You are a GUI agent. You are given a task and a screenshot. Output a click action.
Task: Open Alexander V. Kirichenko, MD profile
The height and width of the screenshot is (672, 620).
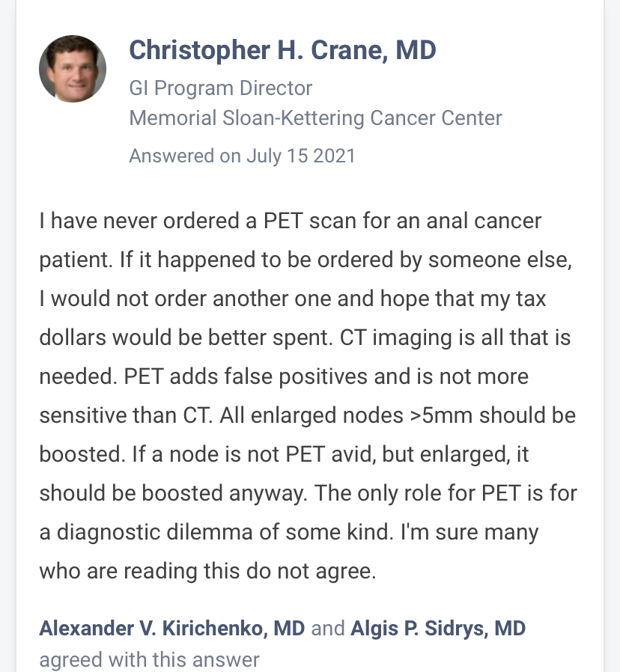(x=171, y=628)
